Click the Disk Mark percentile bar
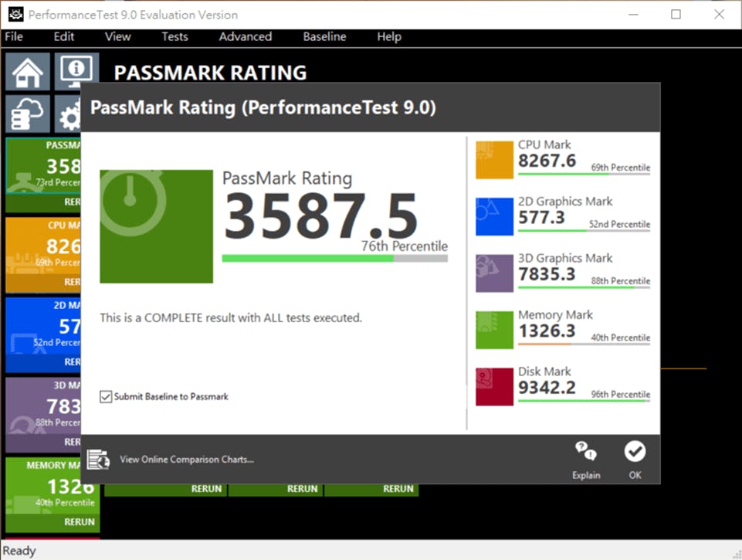 pos(584,401)
